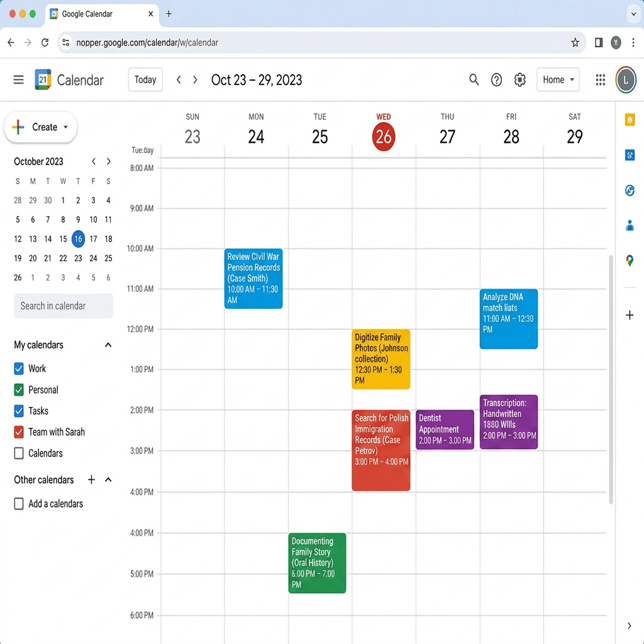Select the FRI 28 day header
The height and width of the screenshot is (644, 644).
pyautogui.click(x=511, y=129)
